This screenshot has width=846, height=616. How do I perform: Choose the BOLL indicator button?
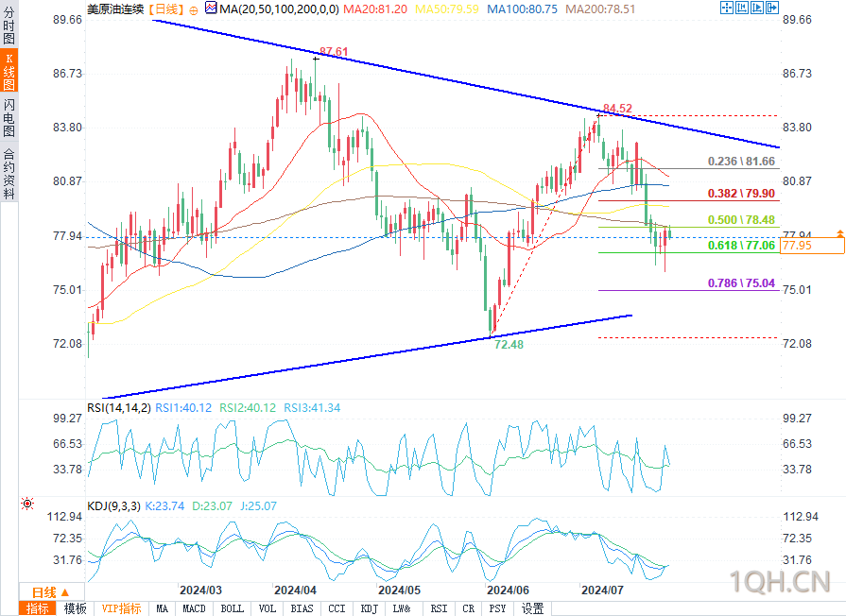[x=233, y=608]
